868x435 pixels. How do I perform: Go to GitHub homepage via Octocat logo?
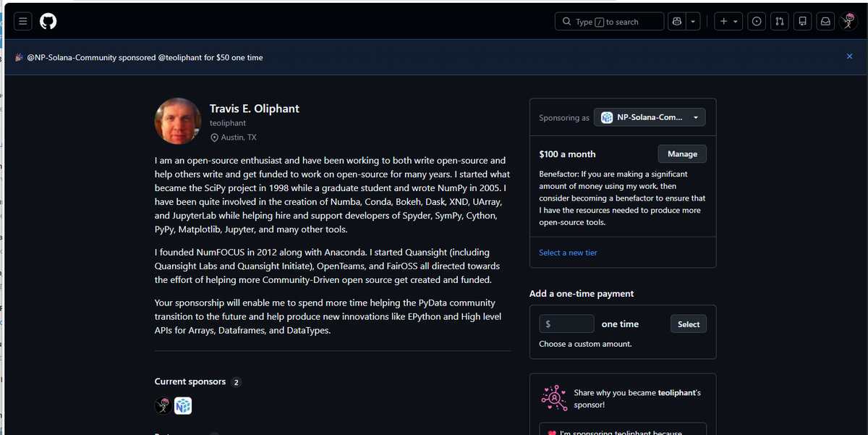coord(48,22)
